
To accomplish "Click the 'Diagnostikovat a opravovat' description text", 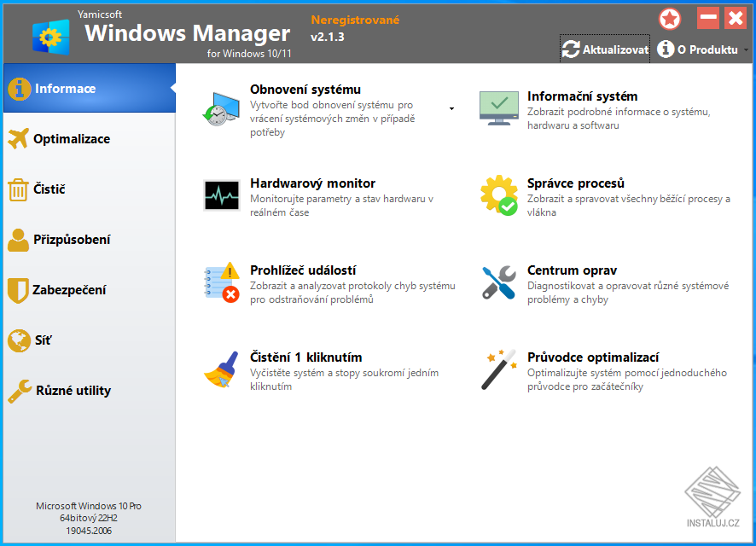I will [x=628, y=293].
